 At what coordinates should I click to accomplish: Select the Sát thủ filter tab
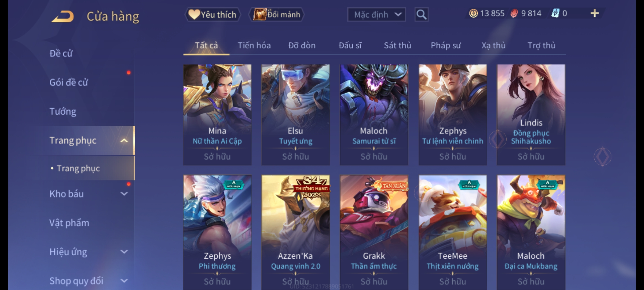(x=397, y=45)
